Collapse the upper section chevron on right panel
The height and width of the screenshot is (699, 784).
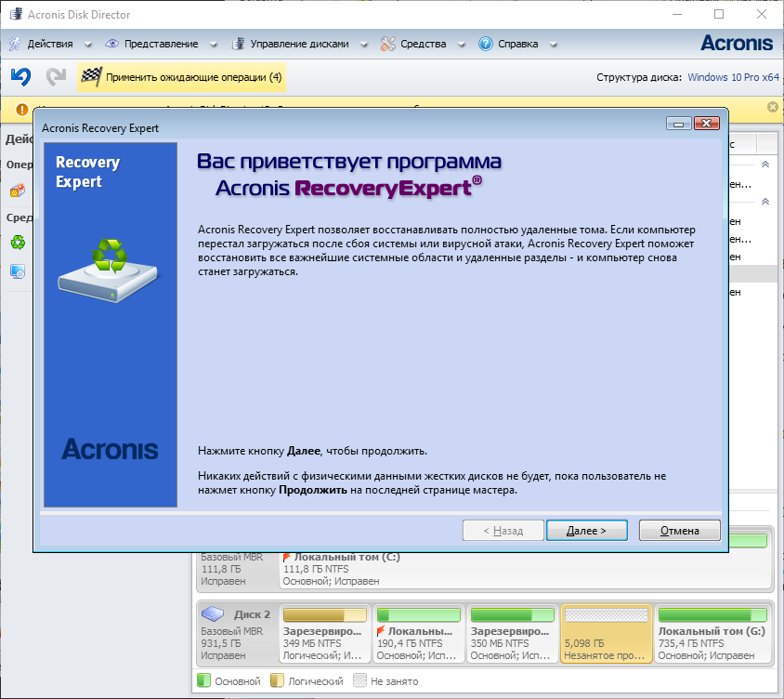(x=764, y=165)
